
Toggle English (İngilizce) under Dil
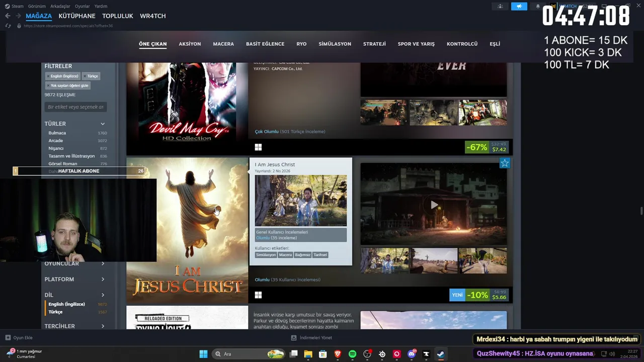[66, 304]
